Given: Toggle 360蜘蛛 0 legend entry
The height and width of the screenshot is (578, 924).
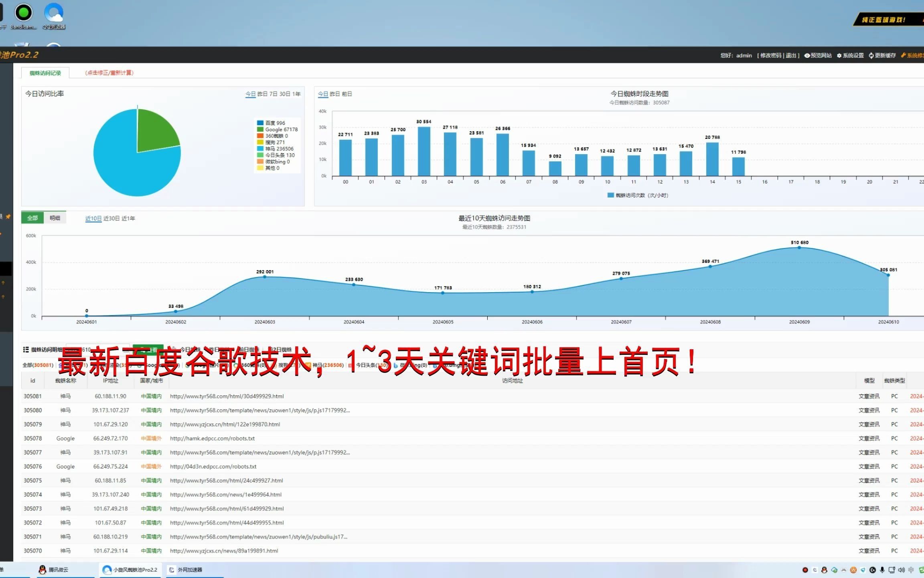Looking at the screenshot, I should [272, 136].
